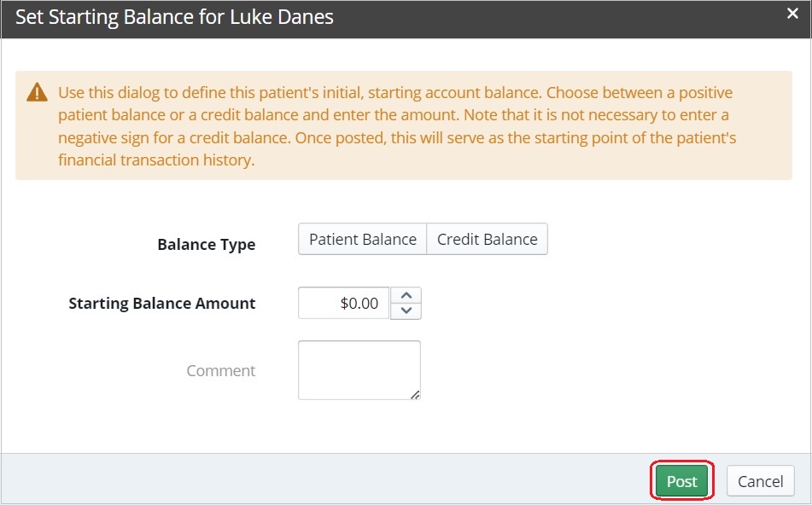Click inside the $0.00 amount field

(x=346, y=302)
